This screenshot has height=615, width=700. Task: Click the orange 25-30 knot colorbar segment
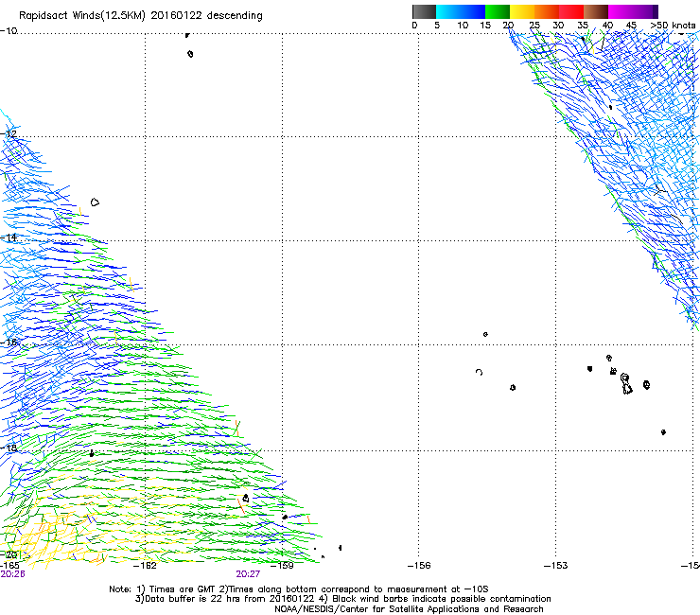pyautogui.click(x=547, y=11)
